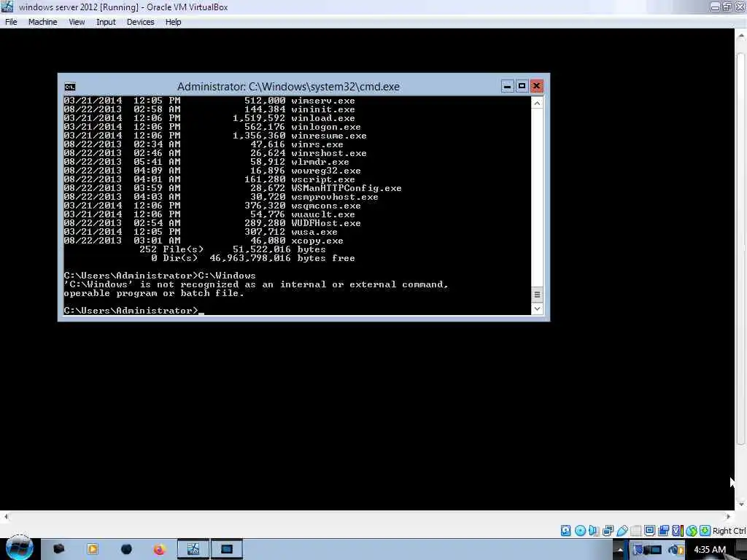747x560 pixels.
Task: Open the View menu
Action: tap(77, 22)
